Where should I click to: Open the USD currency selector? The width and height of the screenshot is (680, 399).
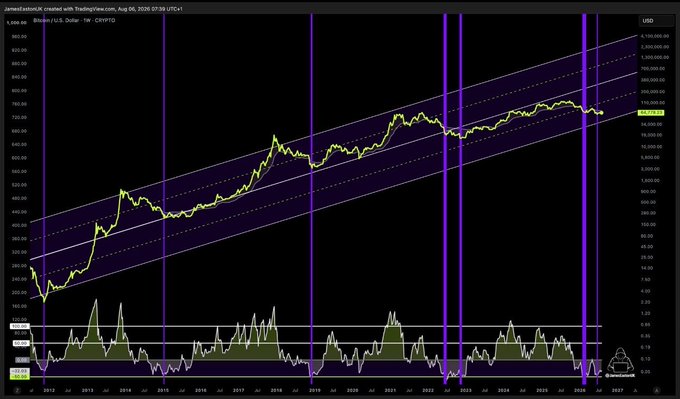(x=656, y=21)
